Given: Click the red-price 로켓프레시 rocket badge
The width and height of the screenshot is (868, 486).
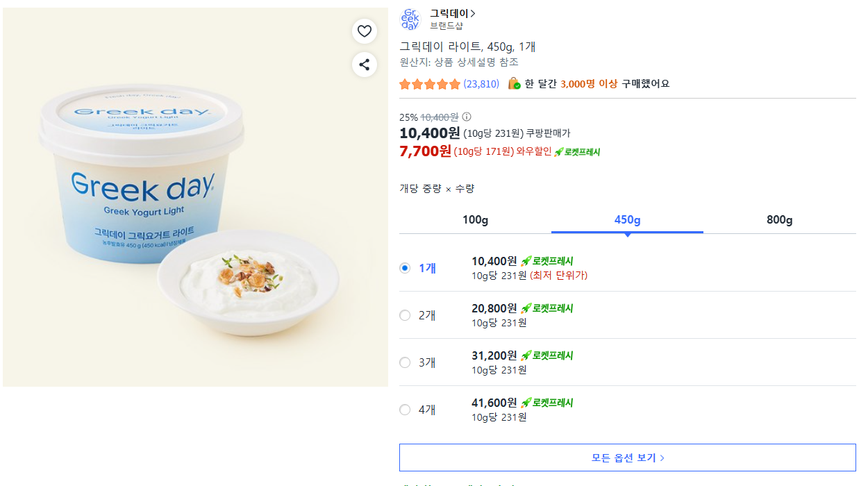Looking at the screenshot, I should [x=577, y=152].
